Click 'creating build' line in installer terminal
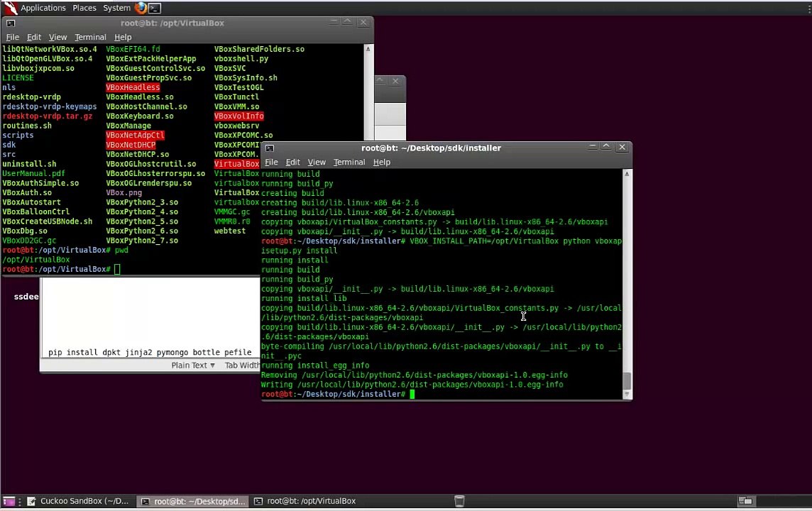 click(x=292, y=193)
